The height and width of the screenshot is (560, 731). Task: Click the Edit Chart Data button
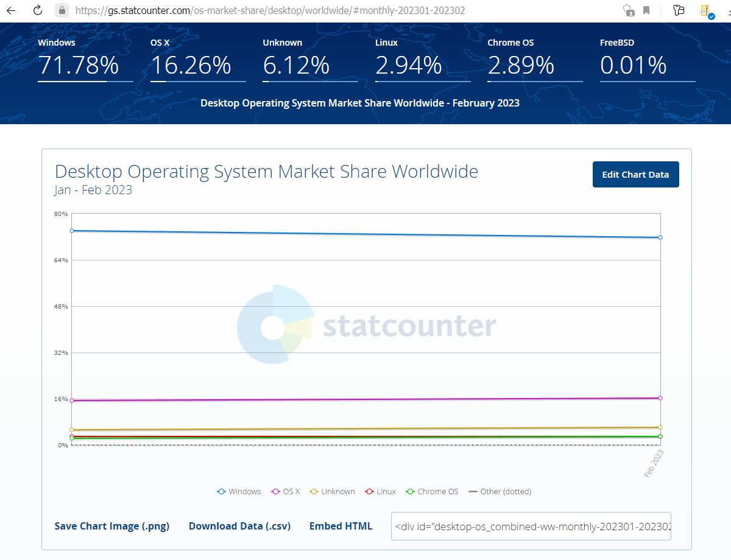pyautogui.click(x=635, y=175)
